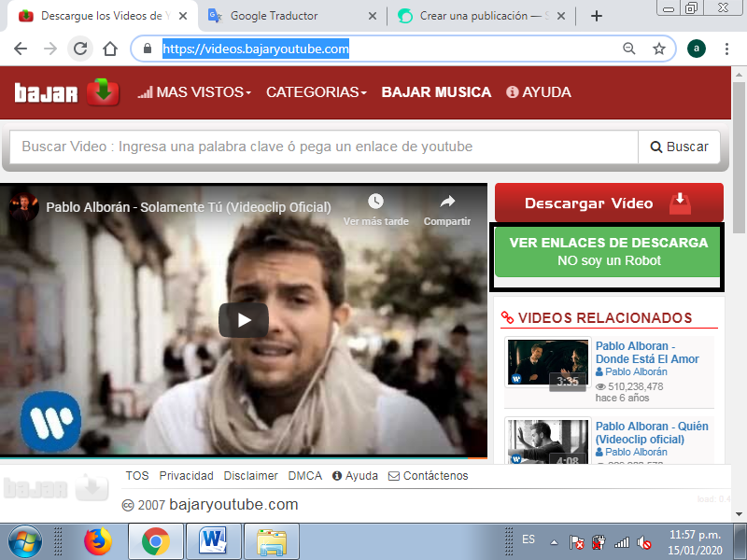Image resolution: width=747 pixels, height=560 pixels.
Task: Expand the CATEGORIAS dropdown
Action: (x=317, y=91)
